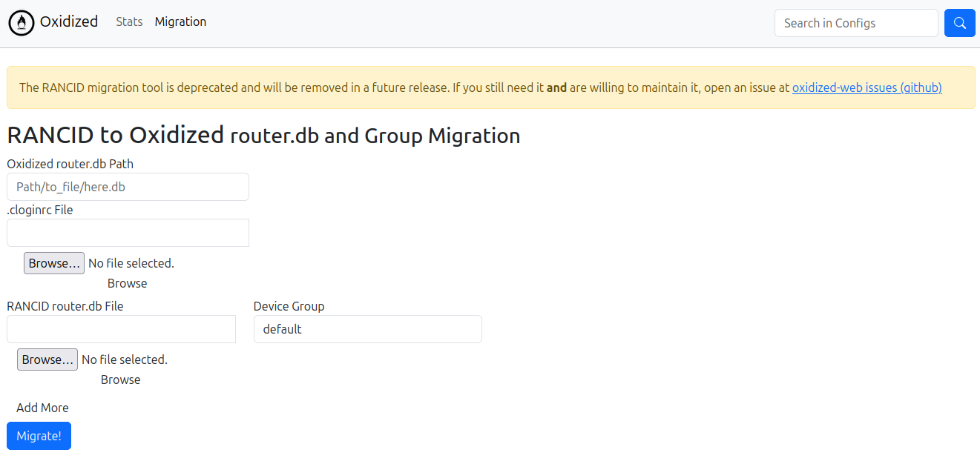Click the '.cloginrc File' label
The height and width of the screenshot is (464, 980).
(x=40, y=210)
